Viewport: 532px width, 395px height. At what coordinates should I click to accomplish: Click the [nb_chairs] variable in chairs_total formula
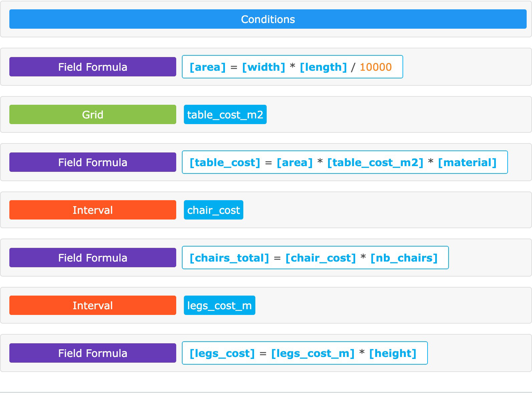pos(404,258)
